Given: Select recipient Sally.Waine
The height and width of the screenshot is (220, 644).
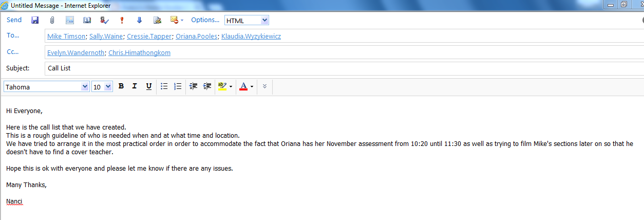Looking at the screenshot, I should pyautogui.click(x=106, y=36).
